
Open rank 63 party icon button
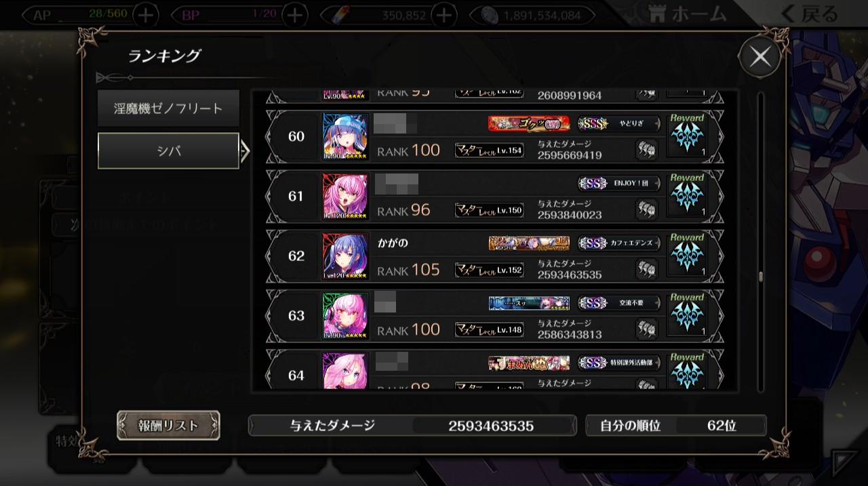point(646,329)
